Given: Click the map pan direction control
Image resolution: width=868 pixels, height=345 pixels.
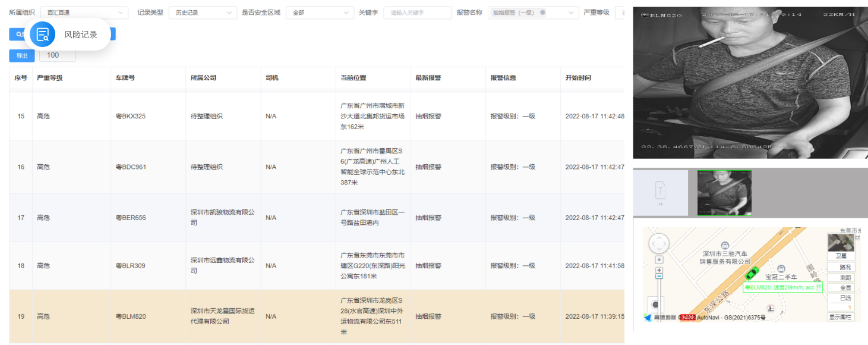Looking at the screenshot, I should 659,243.
